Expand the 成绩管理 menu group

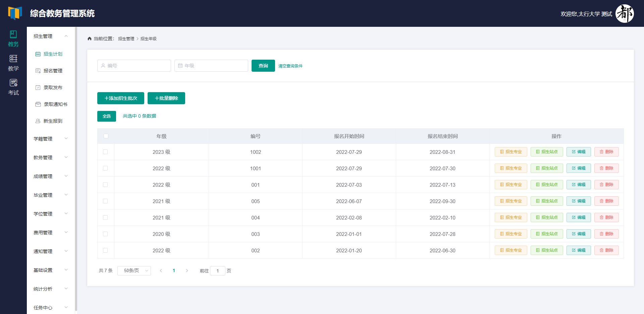[51, 176]
